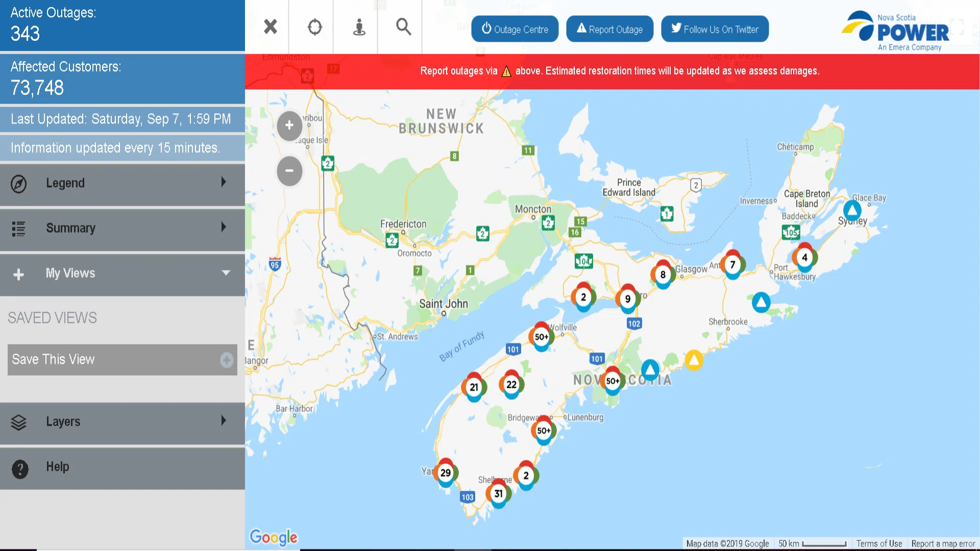Viewport: 980px width, 551px height.
Task: Open the Terms of Use link
Action: (879, 544)
